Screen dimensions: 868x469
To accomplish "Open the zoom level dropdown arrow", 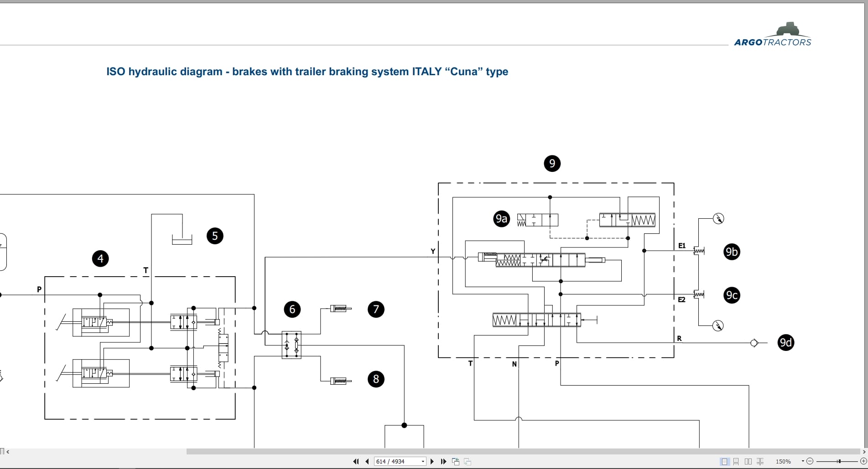I will pyautogui.click(x=803, y=461).
